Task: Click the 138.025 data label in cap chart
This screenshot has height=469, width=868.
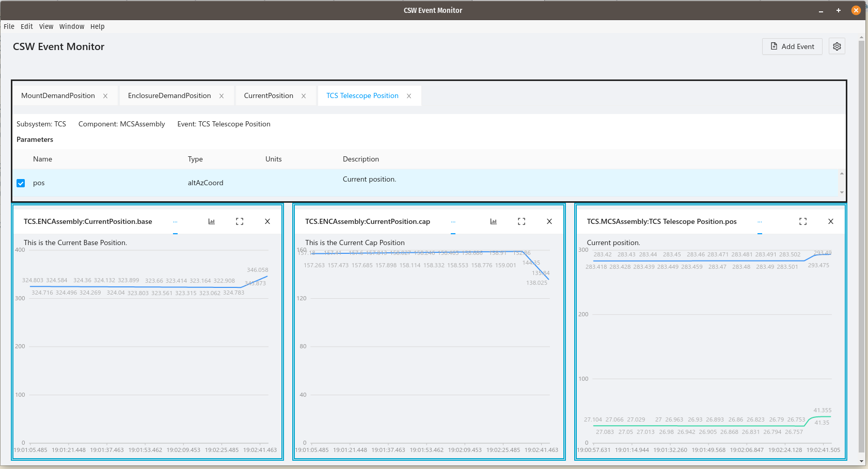Action: [536, 283]
